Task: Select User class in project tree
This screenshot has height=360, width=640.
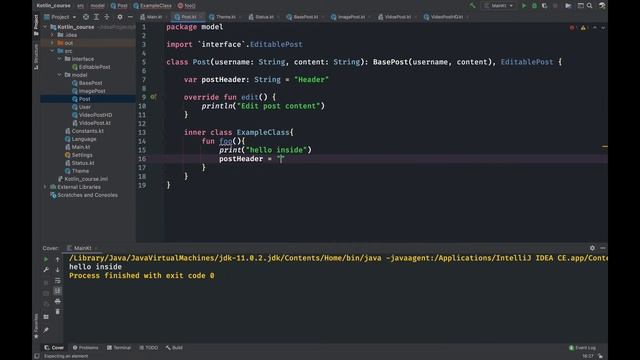Action: (81, 107)
